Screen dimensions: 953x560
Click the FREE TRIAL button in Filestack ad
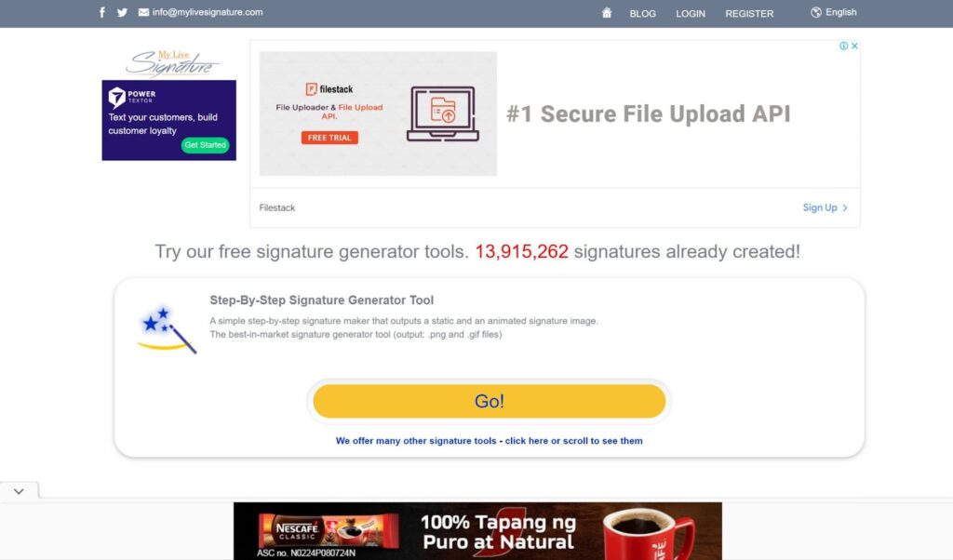pyautogui.click(x=329, y=138)
